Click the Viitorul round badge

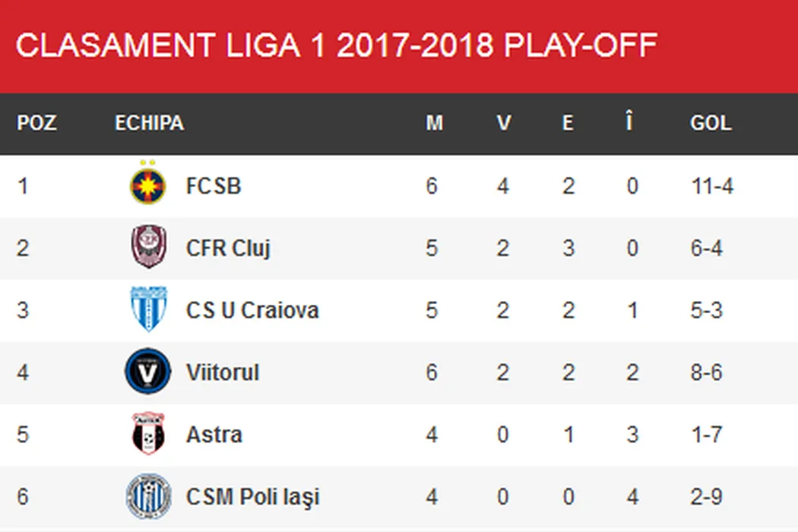coord(147,372)
